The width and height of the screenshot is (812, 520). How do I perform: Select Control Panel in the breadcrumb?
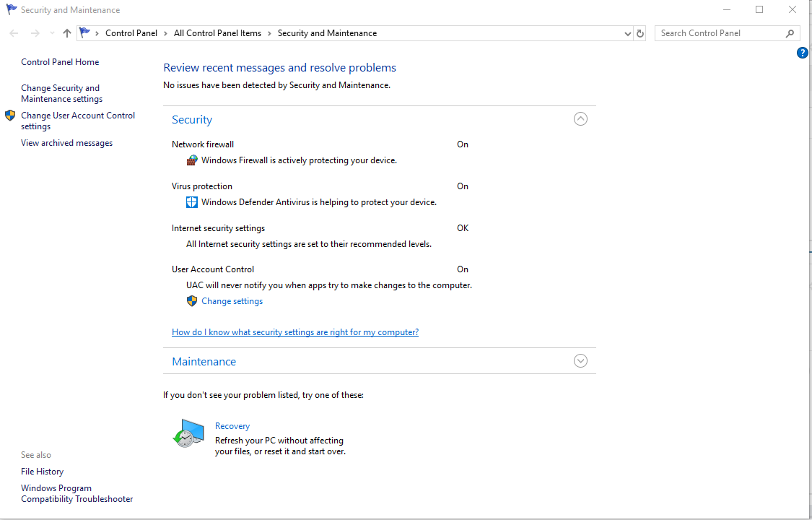131,33
